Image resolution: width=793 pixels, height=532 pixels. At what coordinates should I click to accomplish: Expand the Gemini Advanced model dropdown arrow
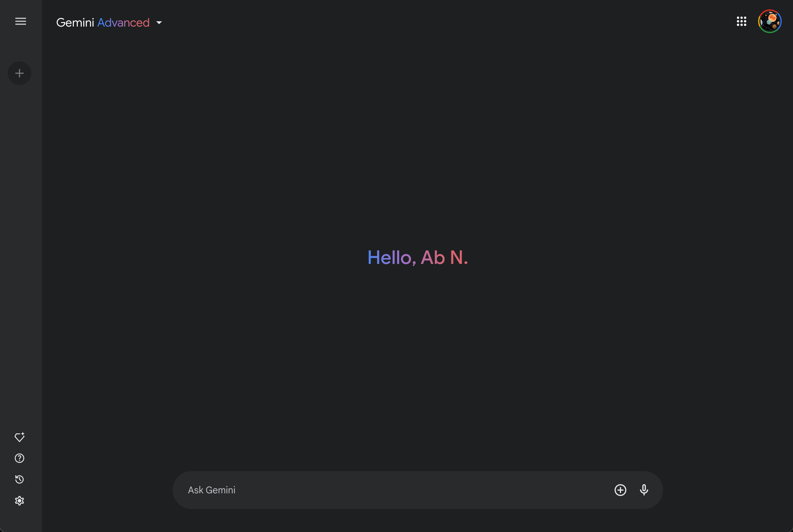pyautogui.click(x=159, y=23)
